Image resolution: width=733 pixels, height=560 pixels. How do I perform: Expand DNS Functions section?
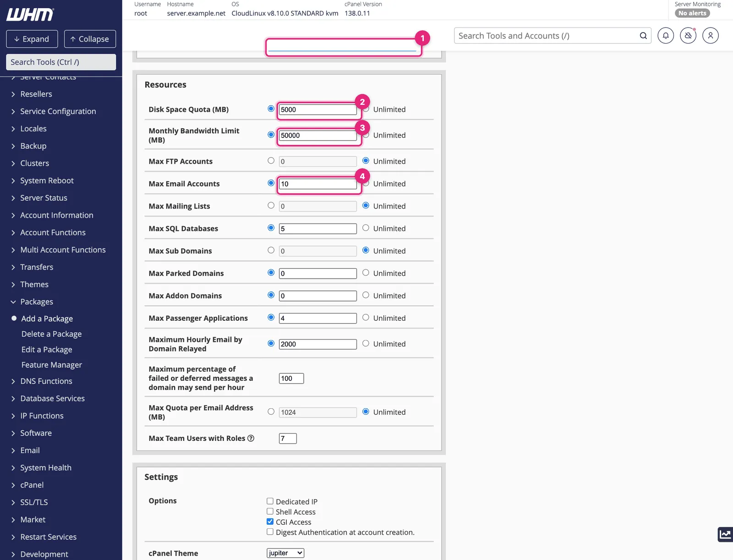46,381
